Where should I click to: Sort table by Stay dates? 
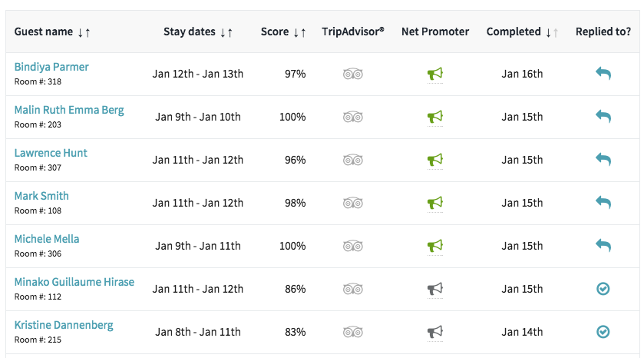(198, 31)
